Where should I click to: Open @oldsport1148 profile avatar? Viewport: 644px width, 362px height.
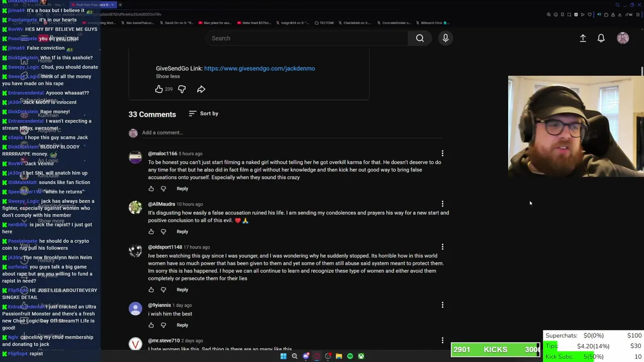coord(135,251)
